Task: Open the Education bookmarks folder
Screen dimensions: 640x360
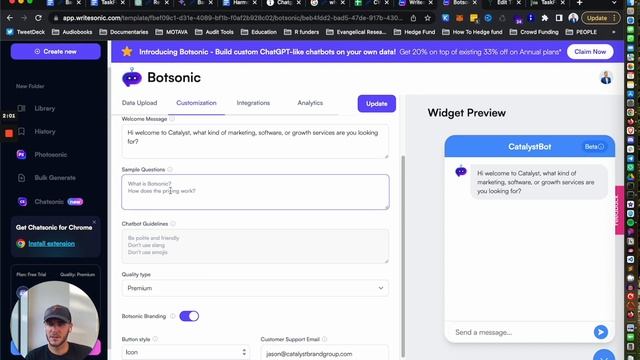Action: click(x=259, y=32)
